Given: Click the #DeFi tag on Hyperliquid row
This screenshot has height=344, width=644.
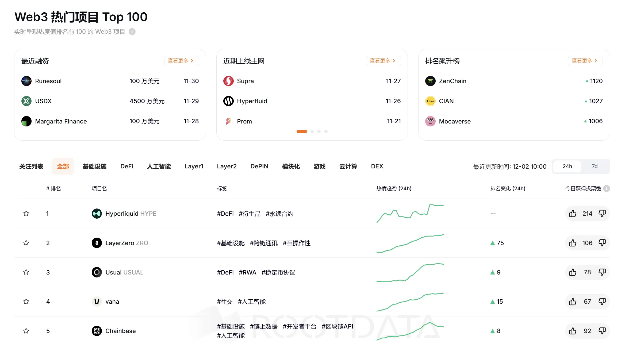Looking at the screenshot, I should point(225,213).
